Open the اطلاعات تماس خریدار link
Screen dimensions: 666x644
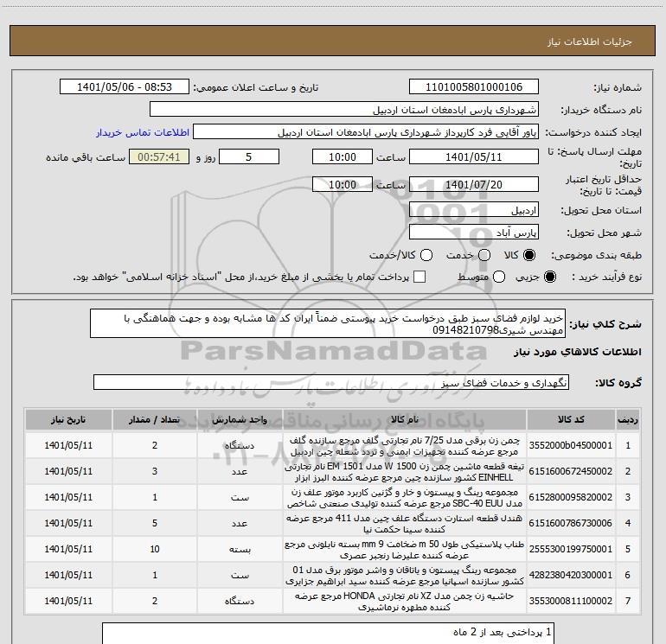(143, 132)
